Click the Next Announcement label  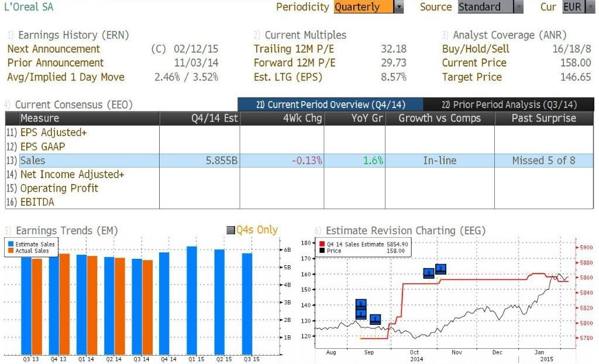(53, 49)
